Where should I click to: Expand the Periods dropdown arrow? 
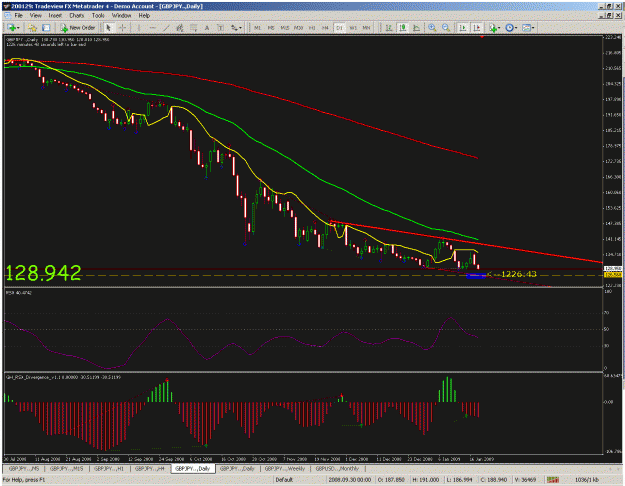tap(516, 28)
